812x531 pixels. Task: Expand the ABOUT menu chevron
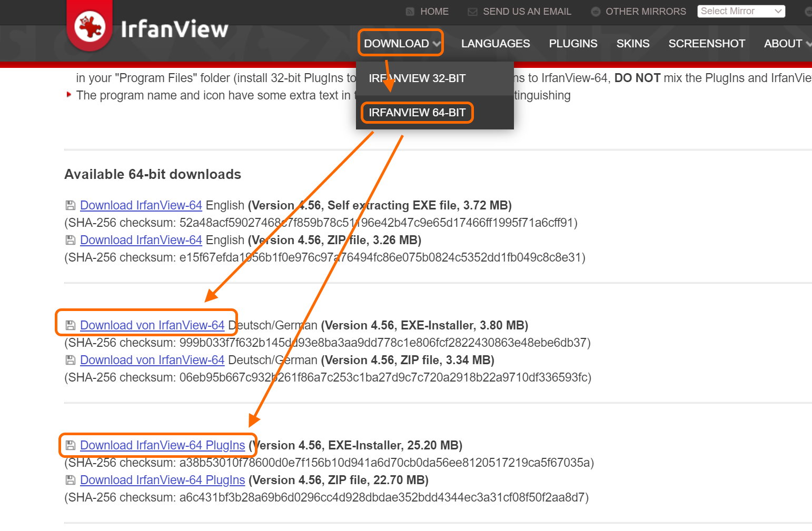808,44
